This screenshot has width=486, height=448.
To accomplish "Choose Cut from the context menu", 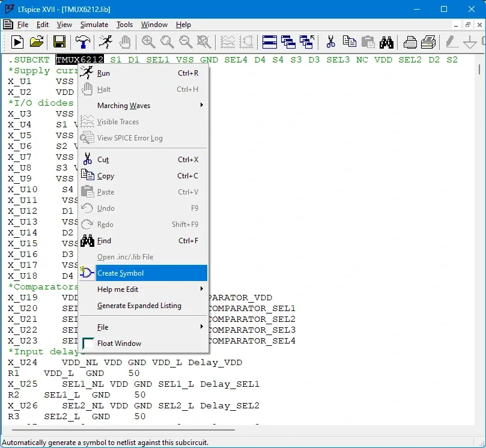I will [x=144, y=160].
